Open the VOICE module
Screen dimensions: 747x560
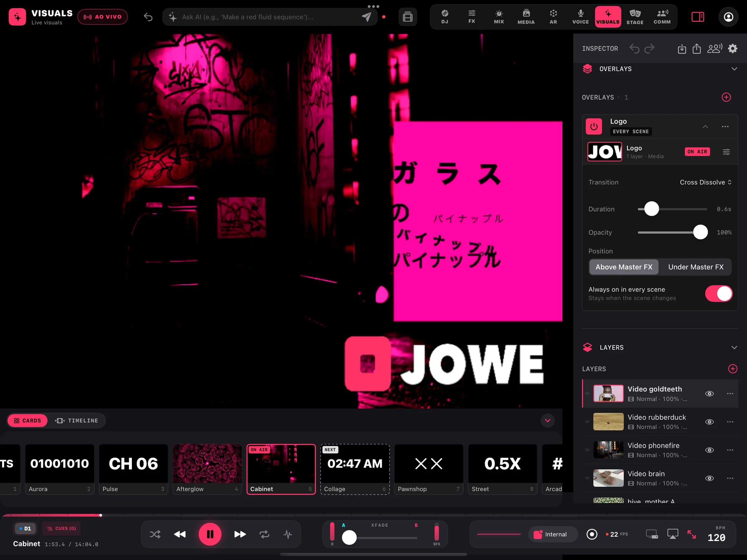tap(580, 17)
